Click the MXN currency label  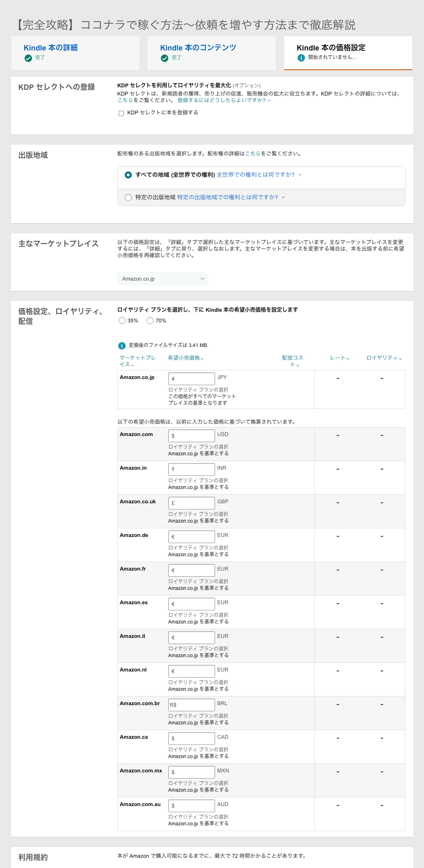[x=223, y=771]
